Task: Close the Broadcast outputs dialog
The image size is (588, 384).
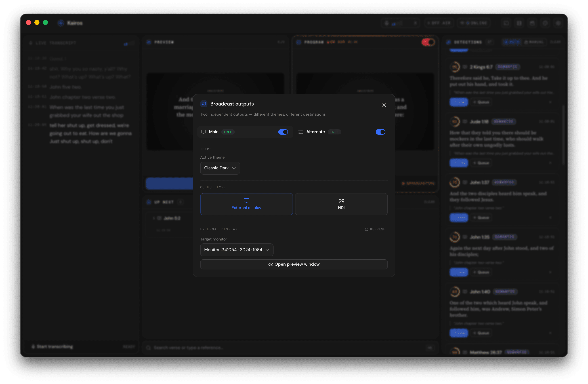Action: click(384, 105)
